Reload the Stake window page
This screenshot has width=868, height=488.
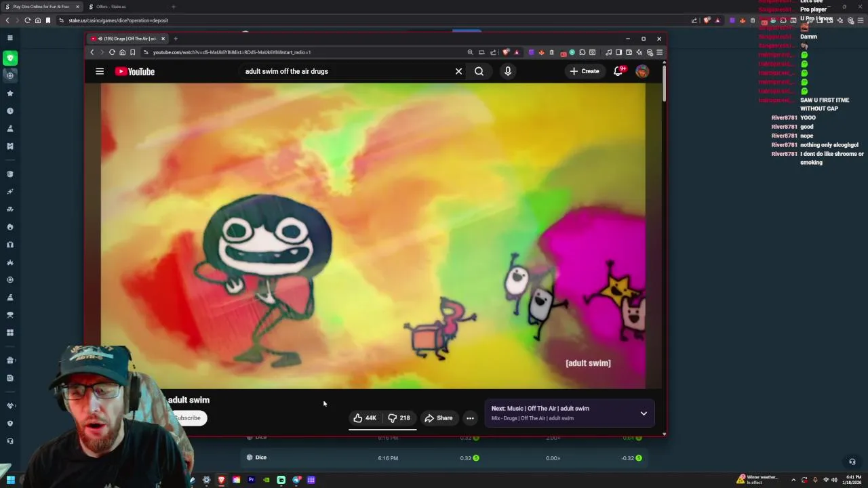click(x=28, y=20)
